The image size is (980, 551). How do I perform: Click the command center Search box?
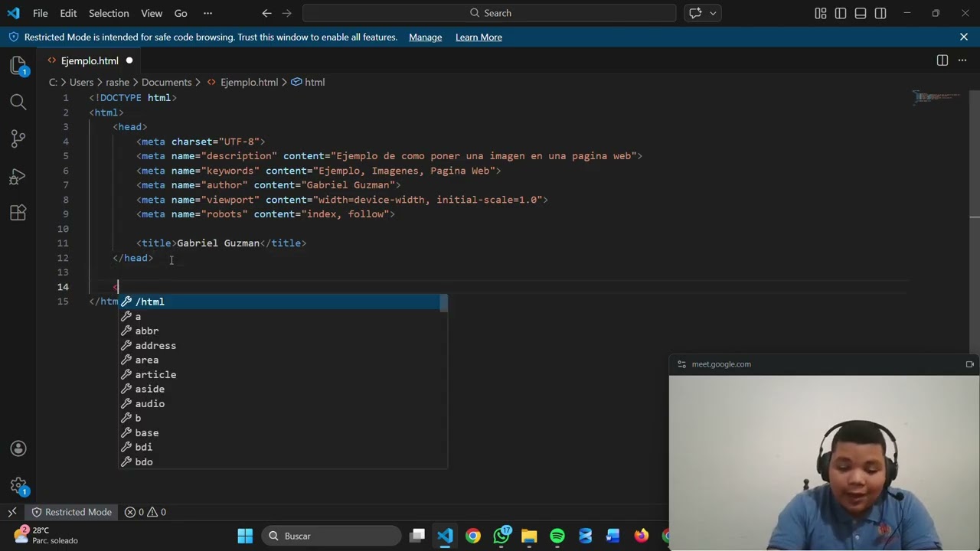[x=489, y=13]
